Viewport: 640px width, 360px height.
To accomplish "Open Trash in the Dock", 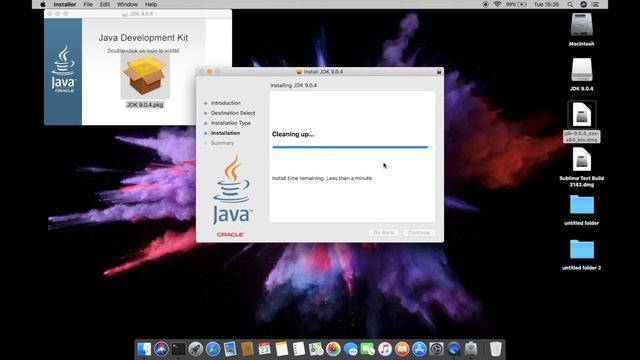I will 496,349.
